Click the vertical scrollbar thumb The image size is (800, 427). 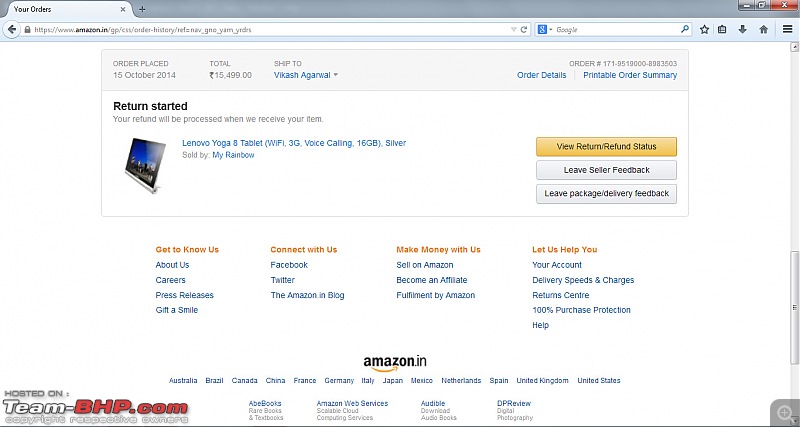(x=794, y=308)
